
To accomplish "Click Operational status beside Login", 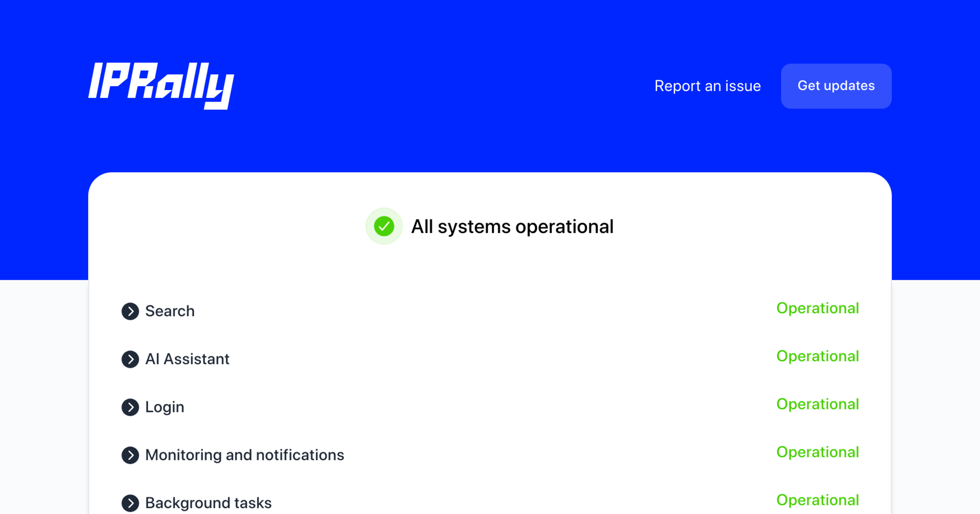I will pos(817,404).
